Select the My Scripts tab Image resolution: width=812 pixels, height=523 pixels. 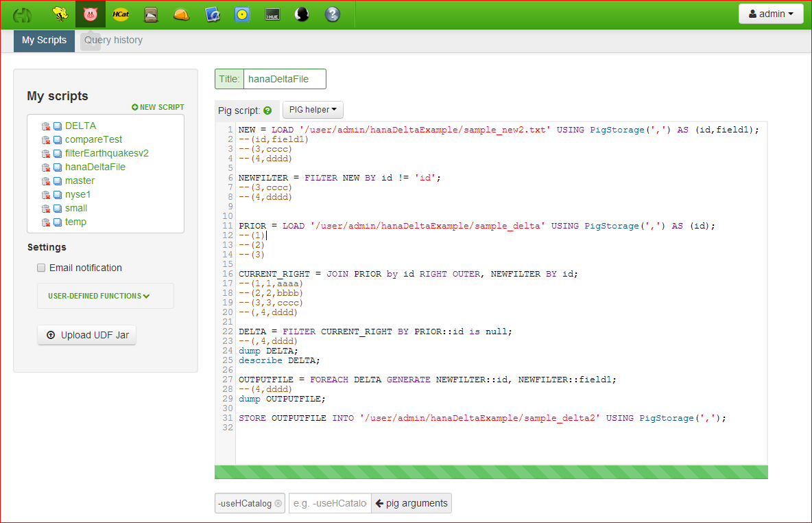[44, 40]
